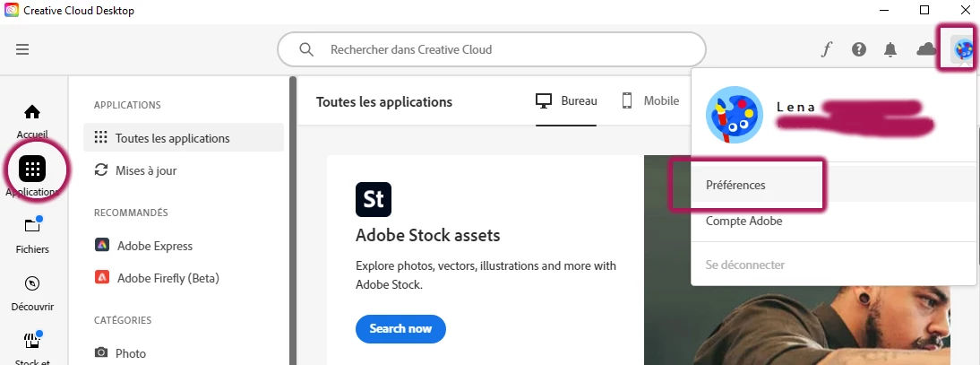Select Préférences from account menu
The width and height of the screenshot is (980, 365).
735,185
